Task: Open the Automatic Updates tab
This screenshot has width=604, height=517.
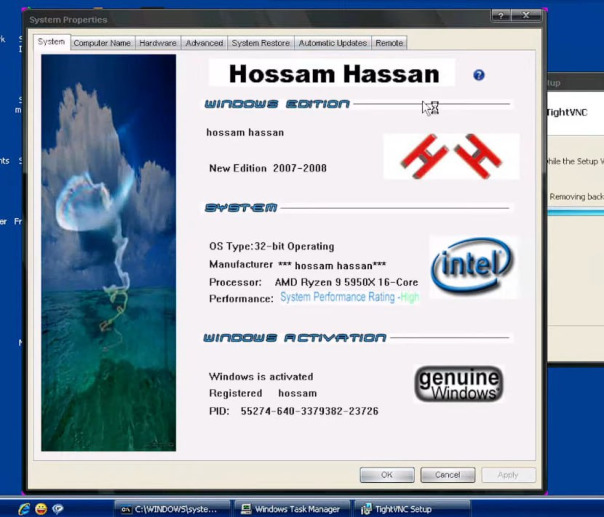Action: click(333, 43)
